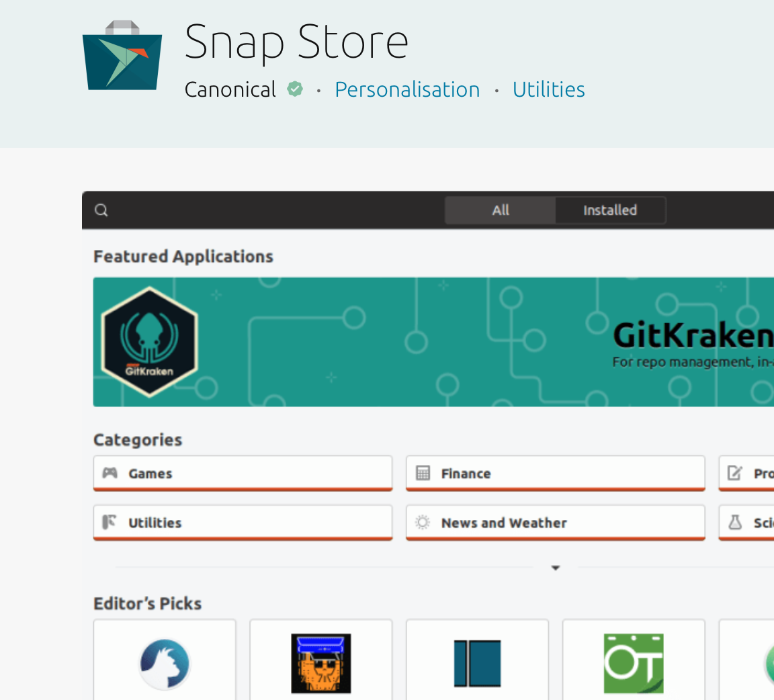Open the GitKraken featured banner title
The height and width of the screenshot is (700, 774).
693,336
